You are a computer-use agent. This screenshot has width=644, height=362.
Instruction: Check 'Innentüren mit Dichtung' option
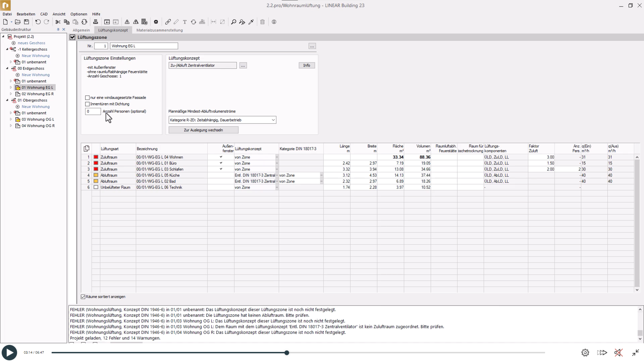click(x=87, y=104)
